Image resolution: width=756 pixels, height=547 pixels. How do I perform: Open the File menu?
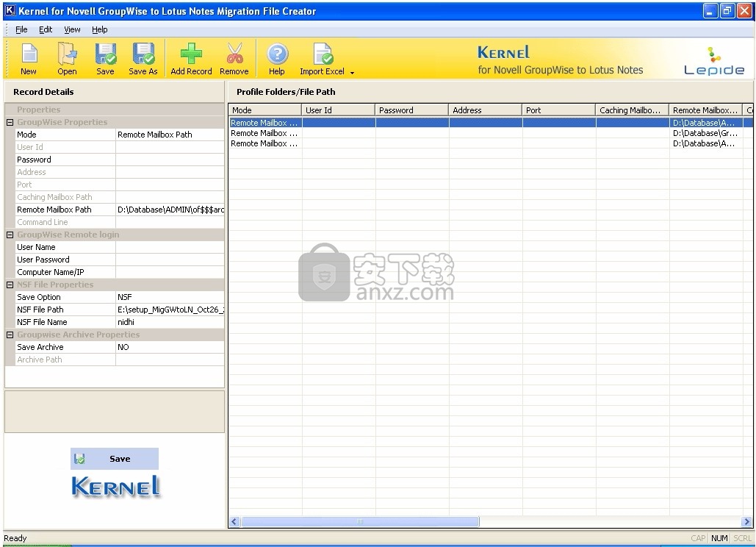(21, 29)
